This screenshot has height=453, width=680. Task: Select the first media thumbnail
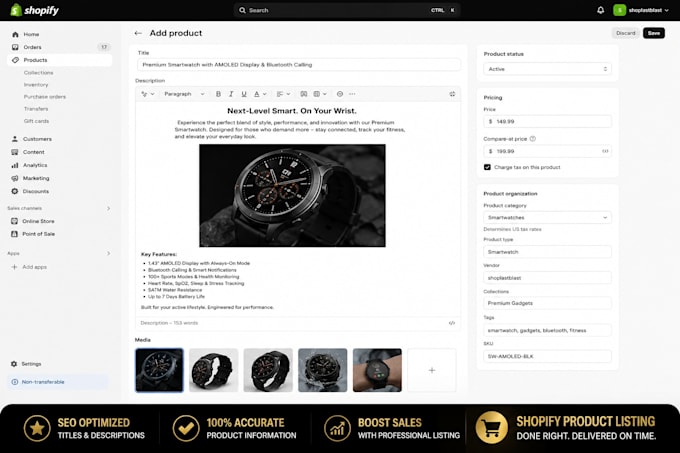pos(159,370)
